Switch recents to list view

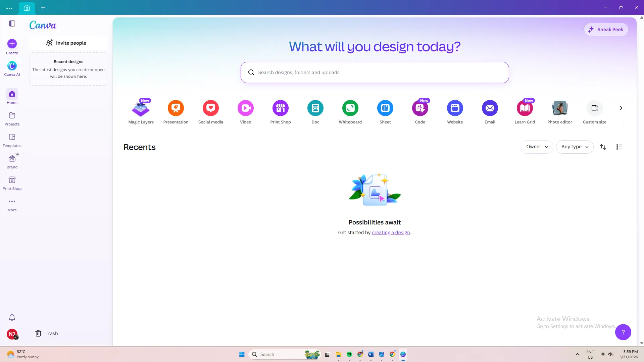[x=619, y=147]
